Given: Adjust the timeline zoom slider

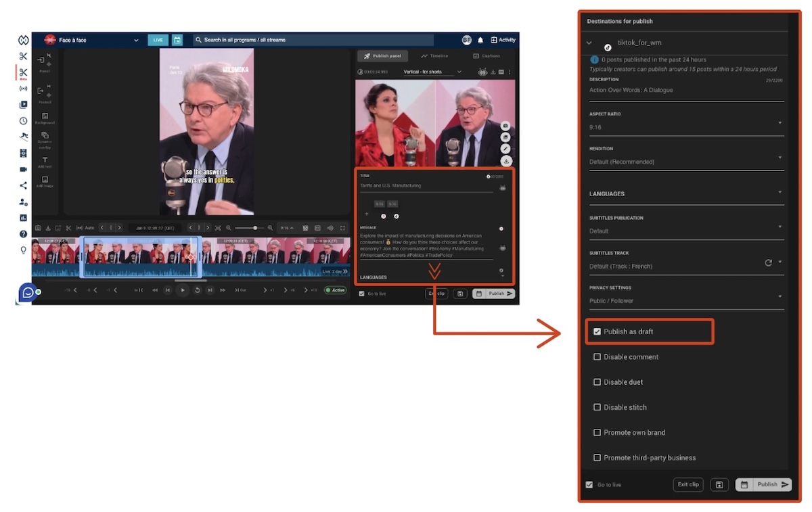Looking at the screenshot, I should 254,228.
